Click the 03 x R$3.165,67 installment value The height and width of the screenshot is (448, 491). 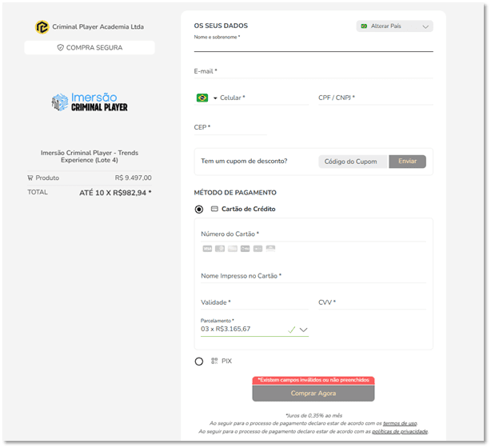coord(226,329)
